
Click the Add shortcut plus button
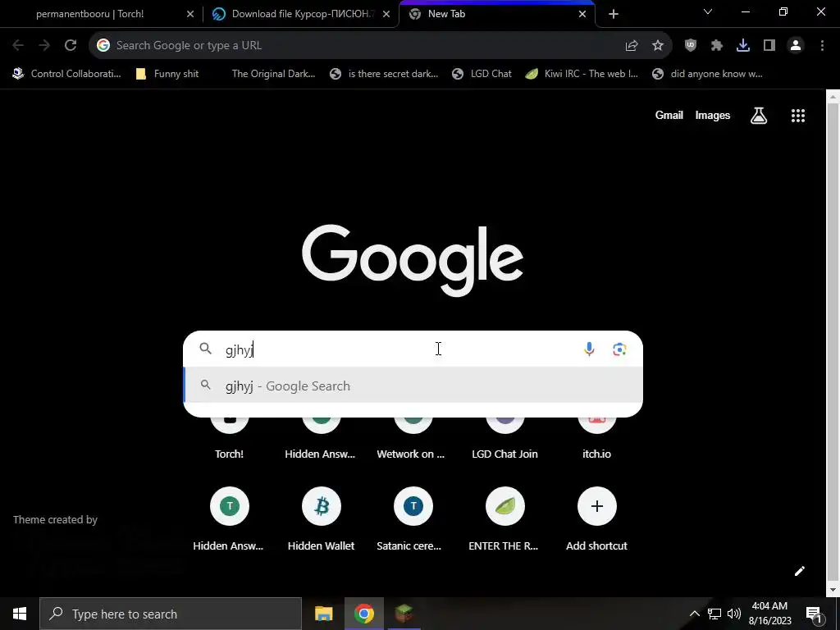[597, 506]
